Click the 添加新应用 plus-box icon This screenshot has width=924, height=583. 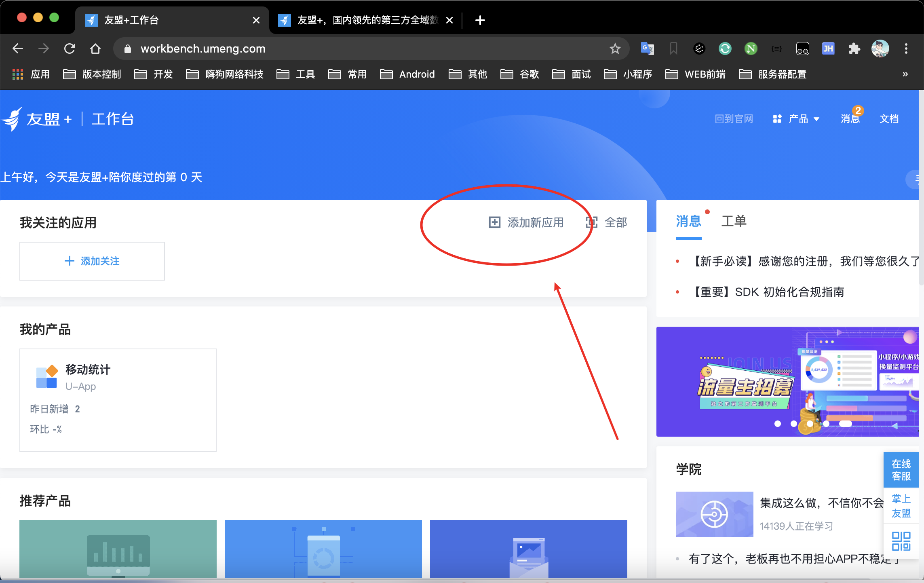pos(495,222)
